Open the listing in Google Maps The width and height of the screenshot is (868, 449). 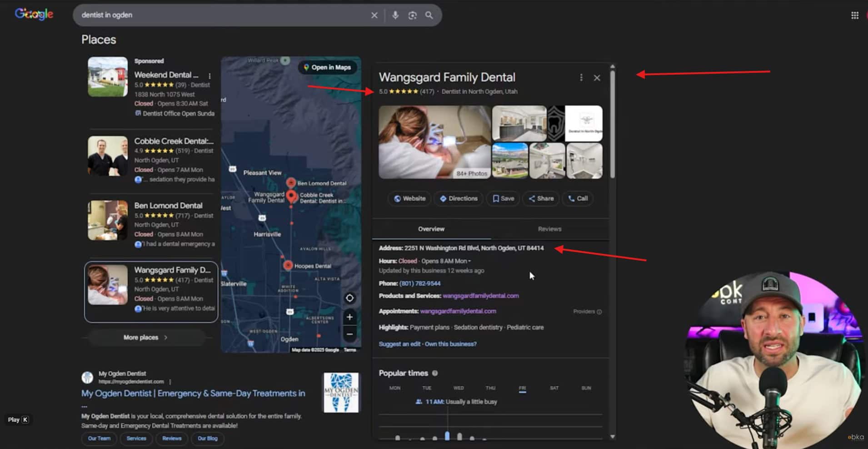click(328, 67)
